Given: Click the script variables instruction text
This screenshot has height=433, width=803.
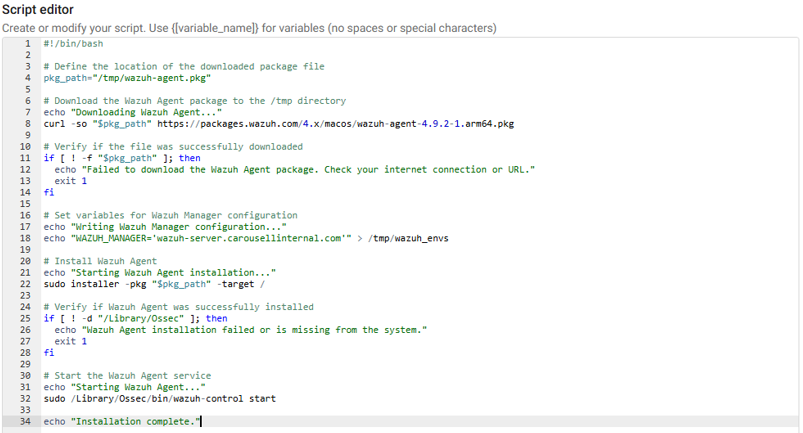Looking at the screenshot, I should pyautogui.click(x=249, y=28).
